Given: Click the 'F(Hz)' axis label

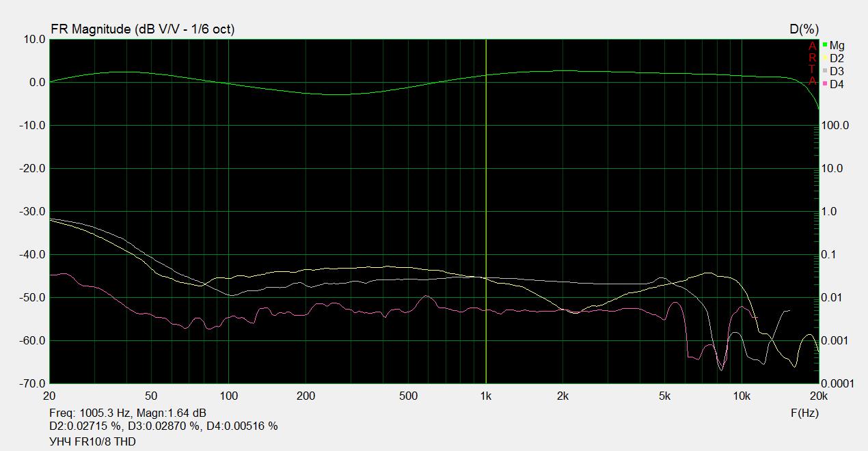Looking at the screenshot, I should [x=804, y=413].
